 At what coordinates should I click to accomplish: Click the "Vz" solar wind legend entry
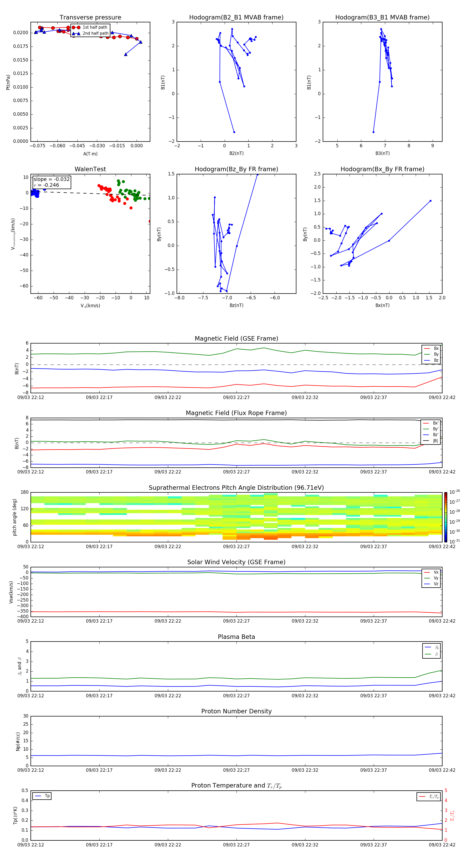[431, 584]
